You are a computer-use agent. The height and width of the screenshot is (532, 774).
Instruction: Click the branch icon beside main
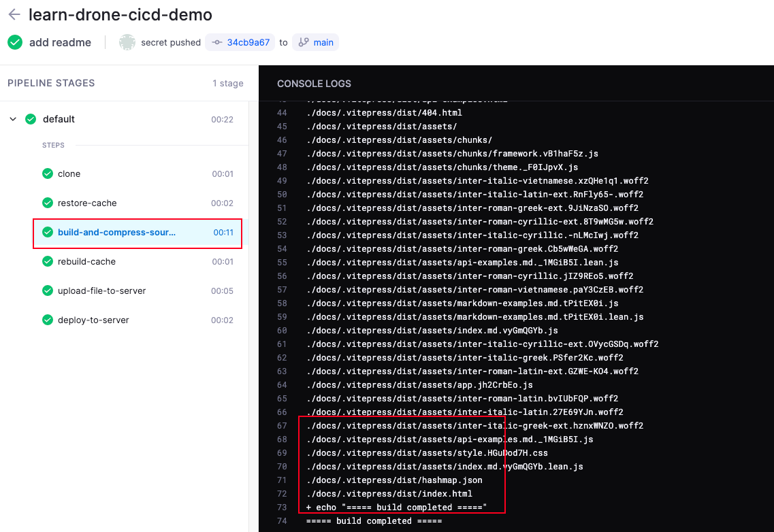tap(304, 42)
